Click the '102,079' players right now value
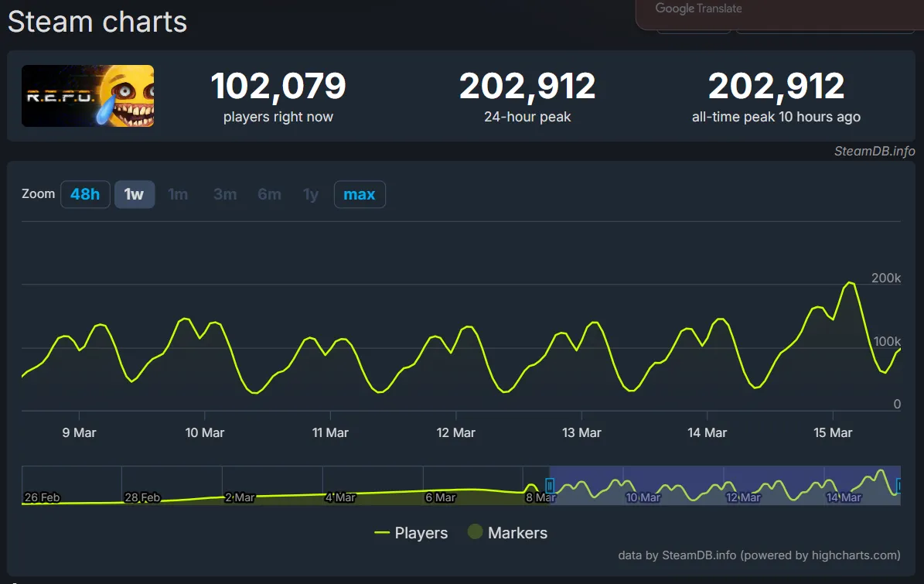Image resolution: width=924 pixels, height=584 pixels. pyautogui.click(x=278, y=86)
